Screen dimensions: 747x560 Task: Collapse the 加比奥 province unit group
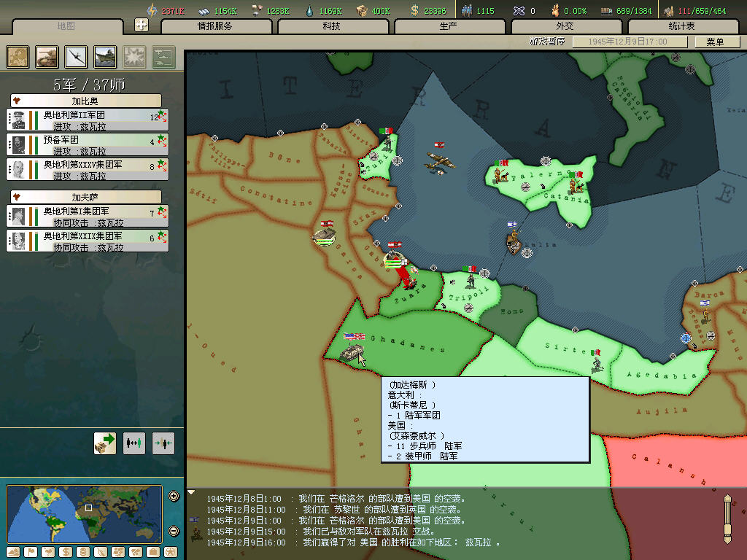tap(16, 101)
